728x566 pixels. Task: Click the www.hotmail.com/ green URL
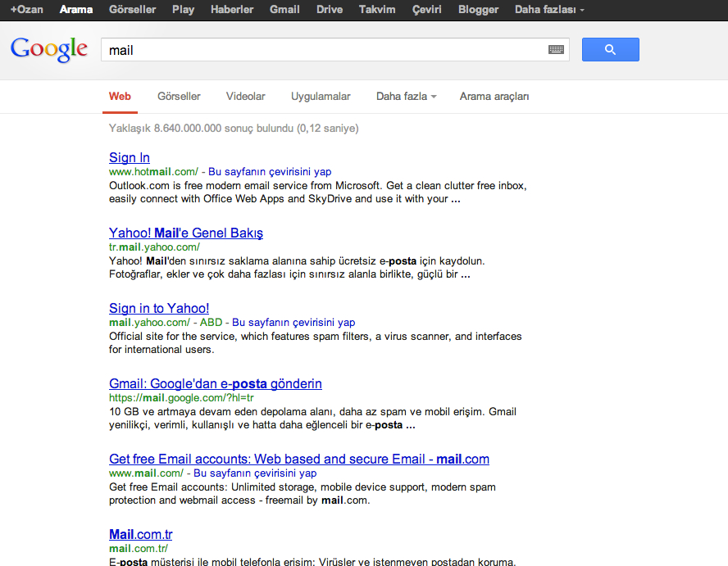click(153, 172)
